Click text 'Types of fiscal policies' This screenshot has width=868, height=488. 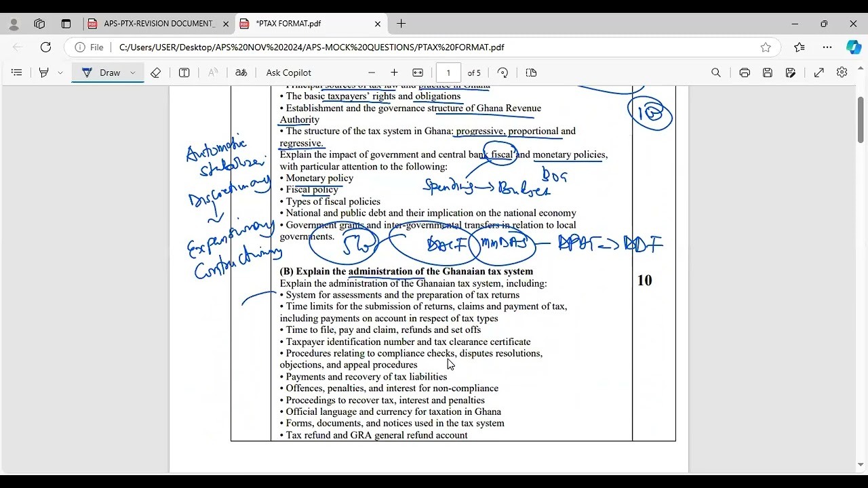coord(333,201)
